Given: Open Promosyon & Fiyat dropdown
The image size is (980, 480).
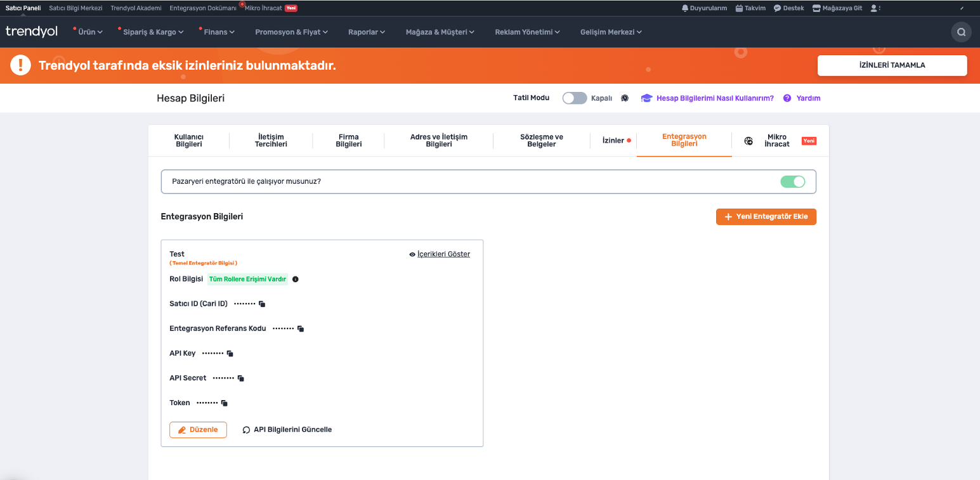Looking at the screenshot, I should coord(292,32).
